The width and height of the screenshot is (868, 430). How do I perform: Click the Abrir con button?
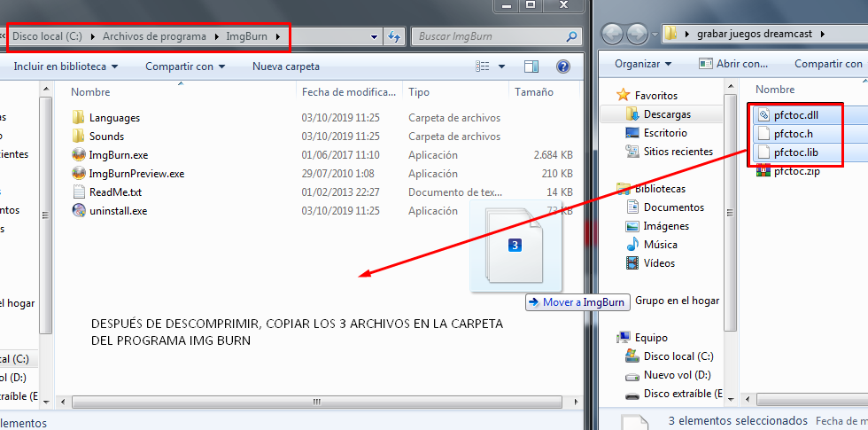coord(733,64)
